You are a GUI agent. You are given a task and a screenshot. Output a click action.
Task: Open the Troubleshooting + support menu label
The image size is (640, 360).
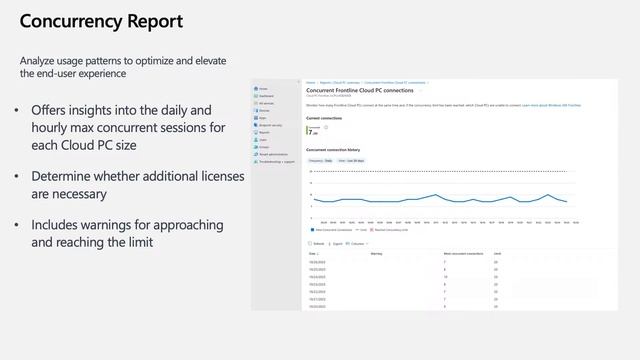[277, 162]
